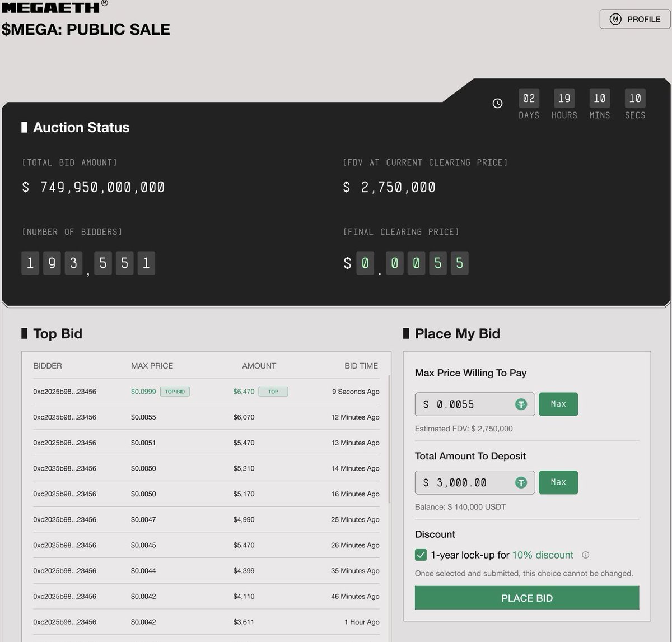Select the $0.0999 max price cell
The height and width of the screenshot is (642, 672).
point(143,392)
